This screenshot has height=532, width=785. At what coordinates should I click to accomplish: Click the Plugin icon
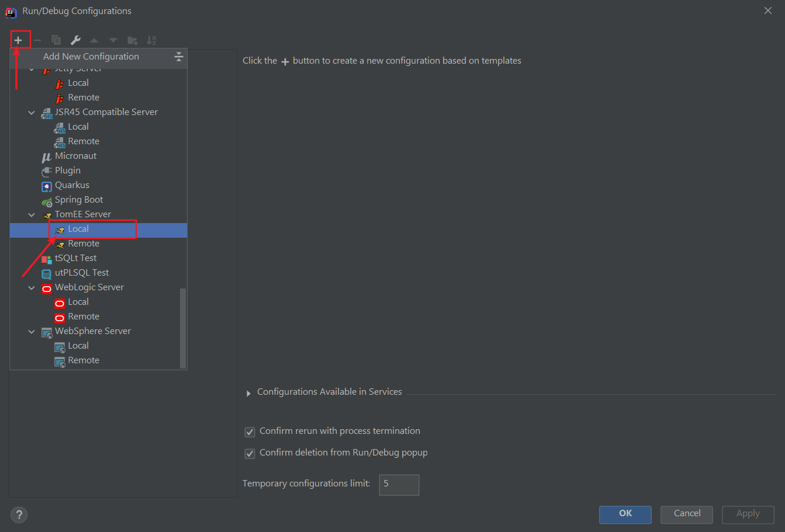coord(47,171)
